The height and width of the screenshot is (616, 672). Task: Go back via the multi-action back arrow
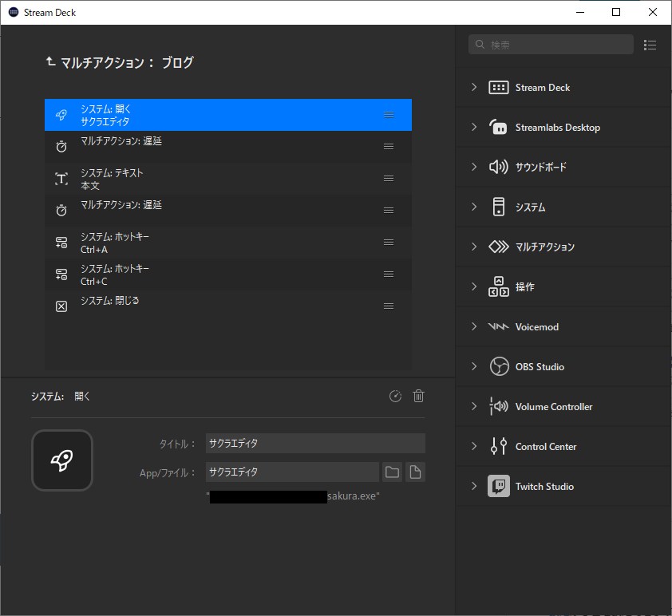point(50,62)
